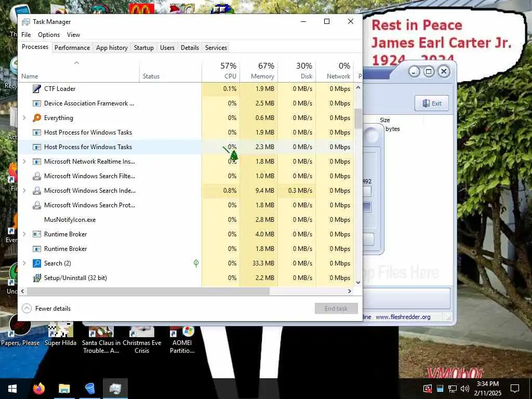Click the vertical scrollbar thumb in process list
The width and height of the screenshot is (532, 399).
pos(358,119)
